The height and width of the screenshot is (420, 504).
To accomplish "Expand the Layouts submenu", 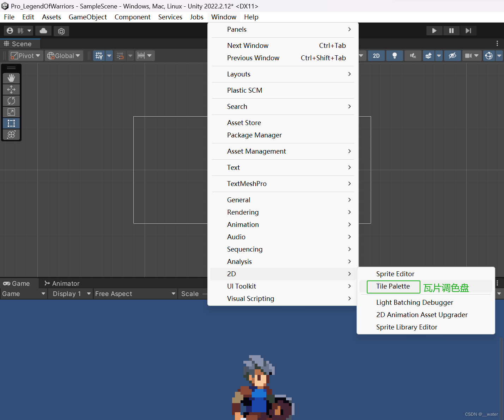I will (x=283, y=74).
